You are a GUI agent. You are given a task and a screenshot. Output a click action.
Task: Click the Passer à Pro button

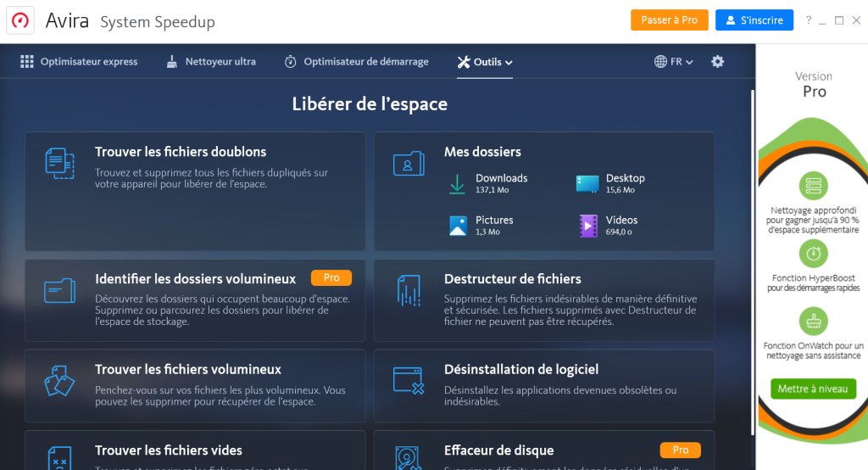point(670,20)
